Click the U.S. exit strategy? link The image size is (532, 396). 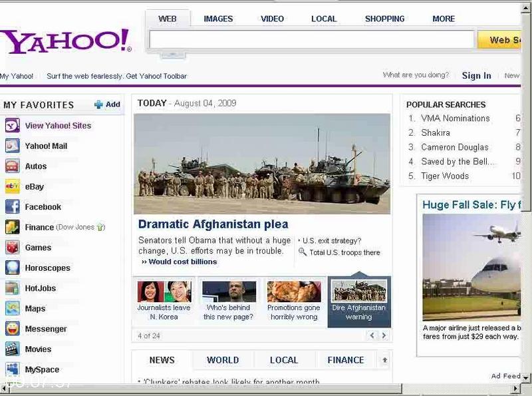click(332, 240)
